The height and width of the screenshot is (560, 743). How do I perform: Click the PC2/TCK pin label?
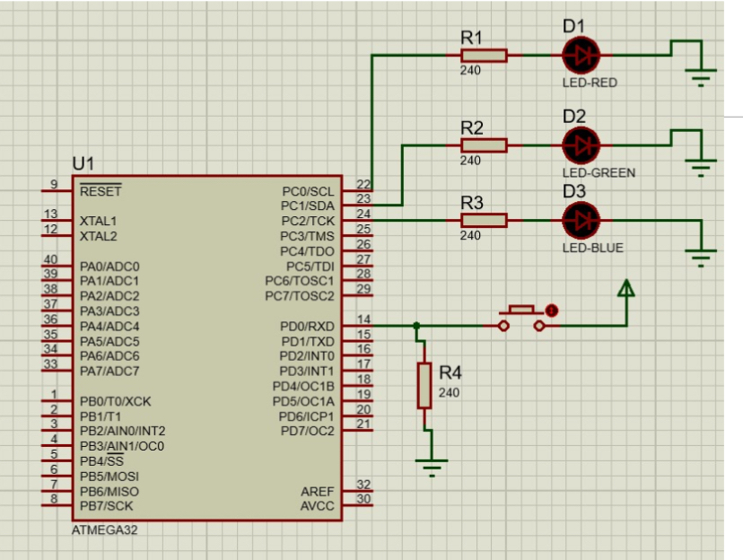(x=308, y=222)
